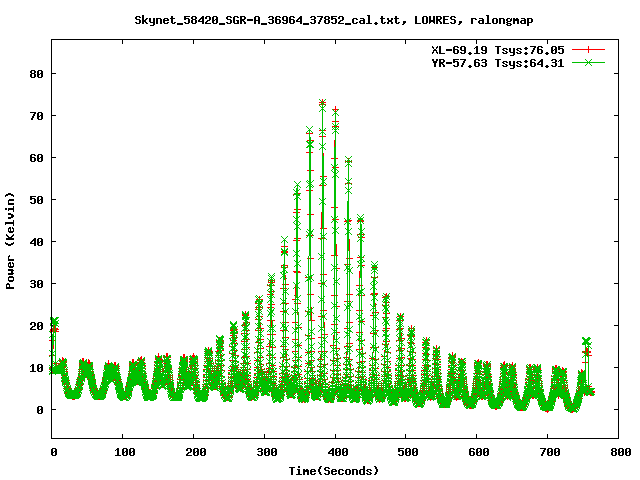Click the y-axis tick label 40
The height and width of the screenshot is (480, 640).
(x=36, y=242)
